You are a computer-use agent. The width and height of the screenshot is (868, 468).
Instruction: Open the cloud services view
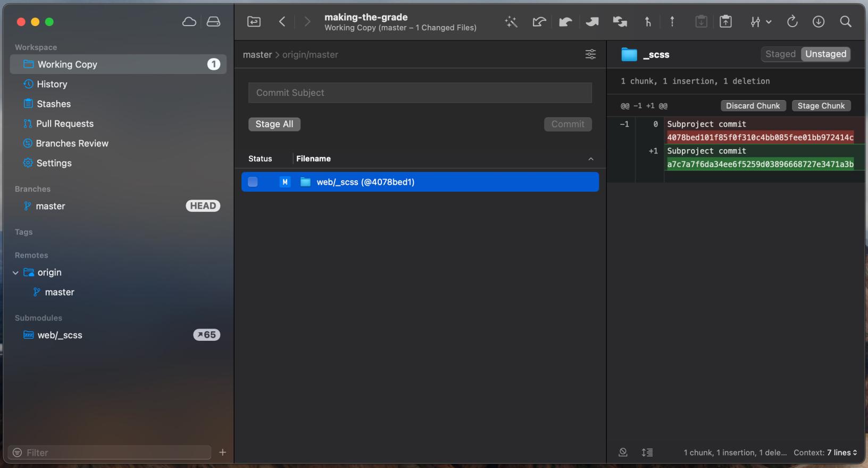click(189, 22)
